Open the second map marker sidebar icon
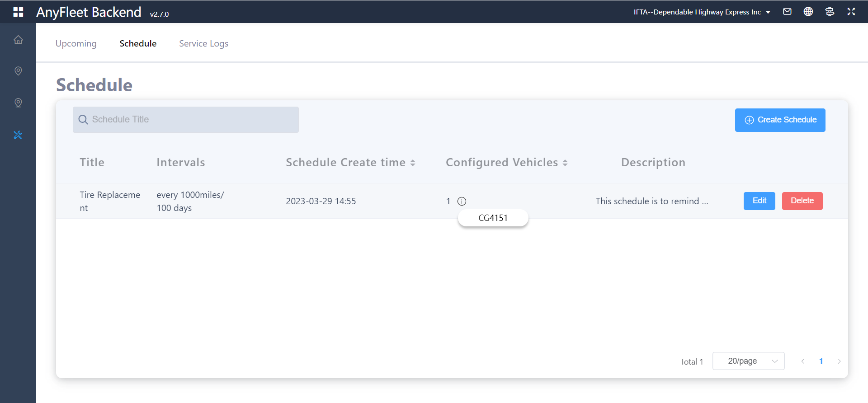Image resolution: width=868 pixels, height=403 pixels. coord(18,103)
